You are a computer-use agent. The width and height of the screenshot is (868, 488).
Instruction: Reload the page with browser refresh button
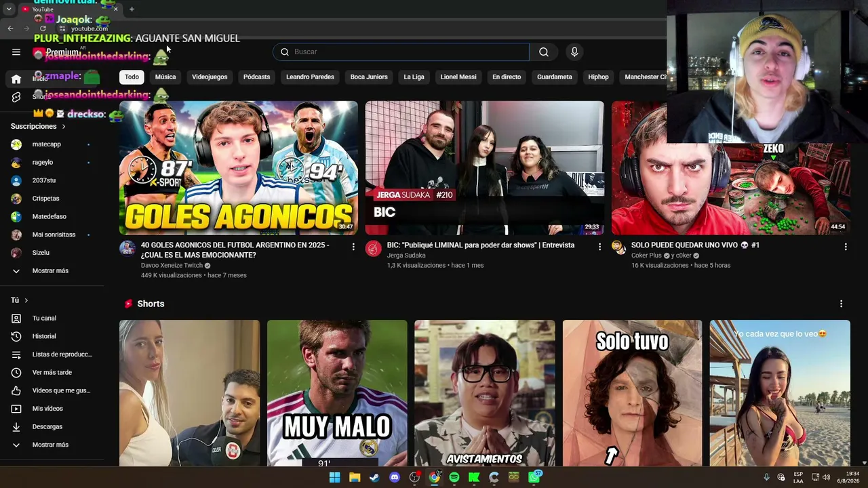tap(43, 28)
